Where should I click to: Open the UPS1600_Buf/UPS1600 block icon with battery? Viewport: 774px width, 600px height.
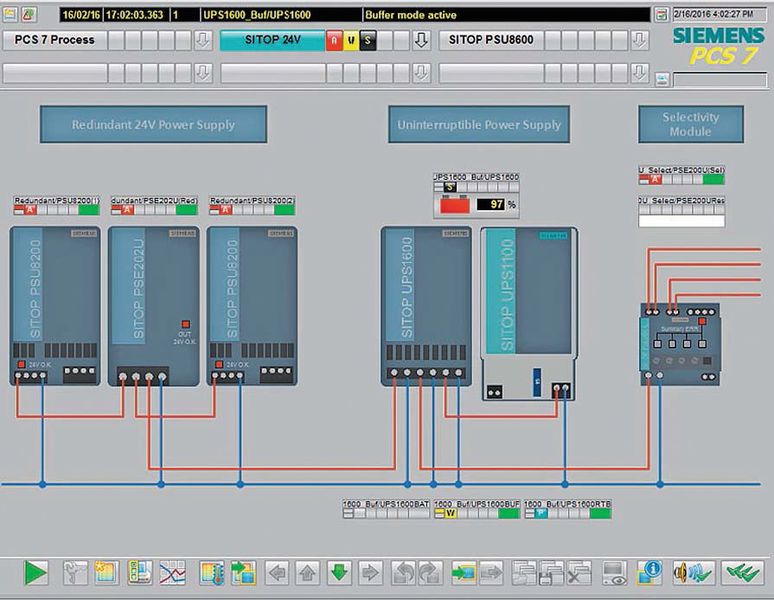tap(476, 195)
